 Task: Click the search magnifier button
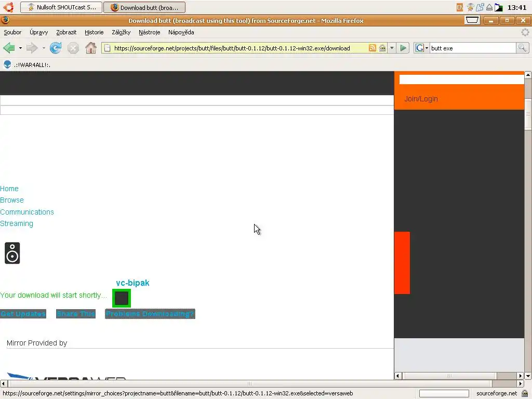coord(522,48)
